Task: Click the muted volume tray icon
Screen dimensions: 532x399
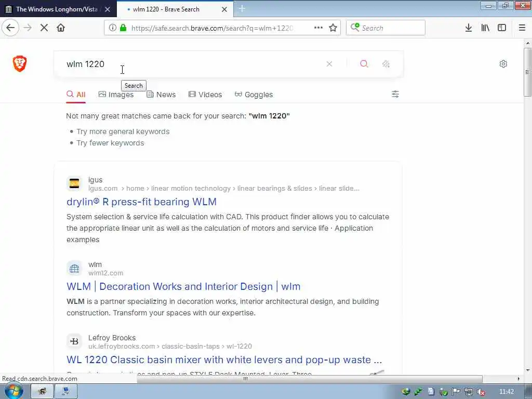Action: [x=481, y=392]
